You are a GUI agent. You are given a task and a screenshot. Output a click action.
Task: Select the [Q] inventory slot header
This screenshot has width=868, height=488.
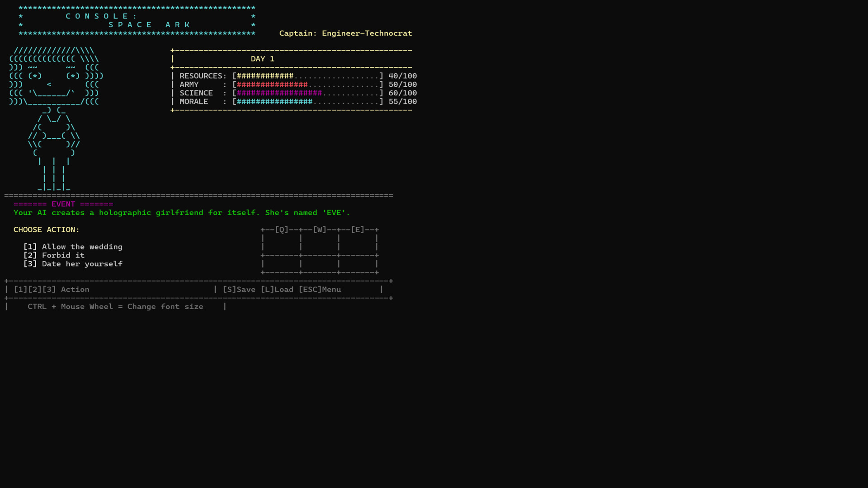tap(282, 230)
